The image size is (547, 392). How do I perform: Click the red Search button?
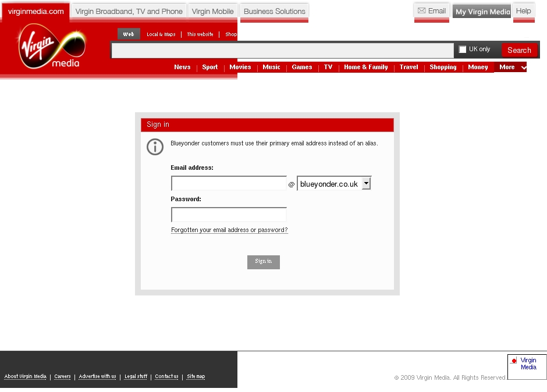519,50
